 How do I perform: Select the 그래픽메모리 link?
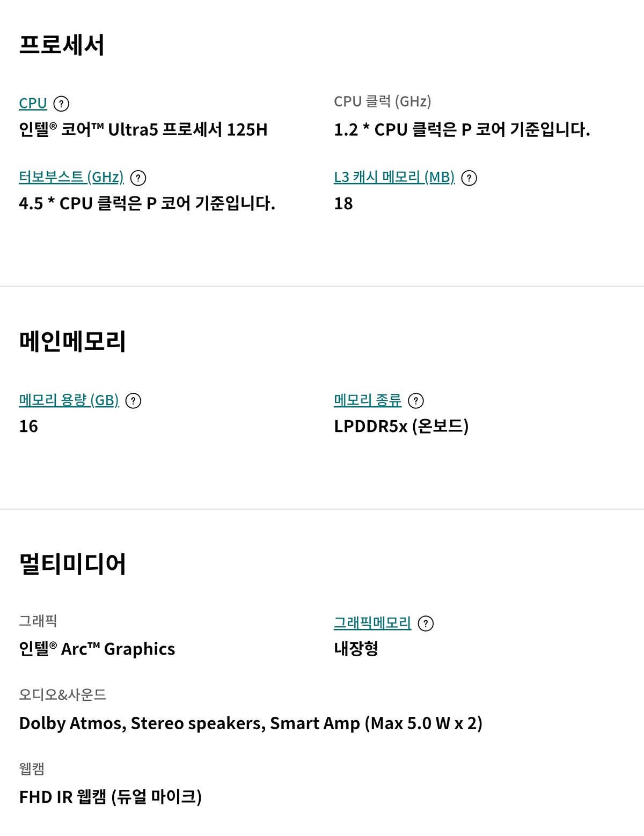(x=372, y=623)
